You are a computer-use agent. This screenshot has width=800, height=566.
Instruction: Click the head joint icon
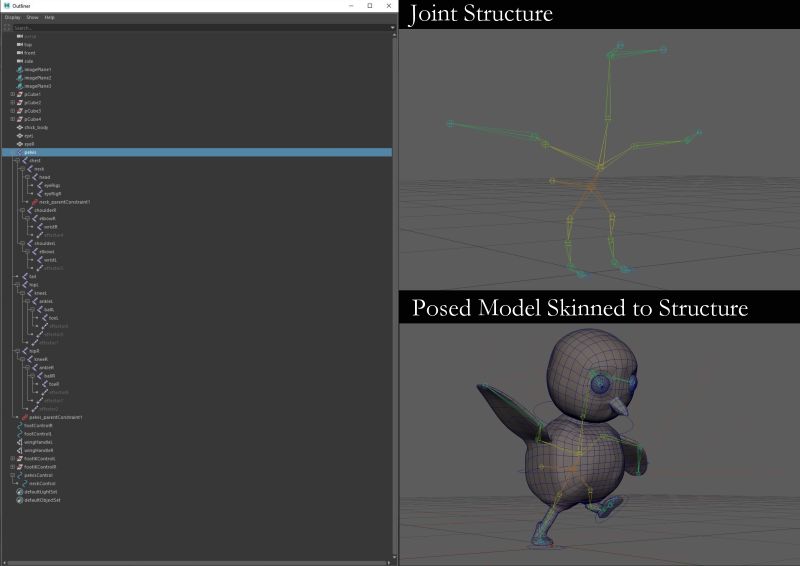(35, 177)
